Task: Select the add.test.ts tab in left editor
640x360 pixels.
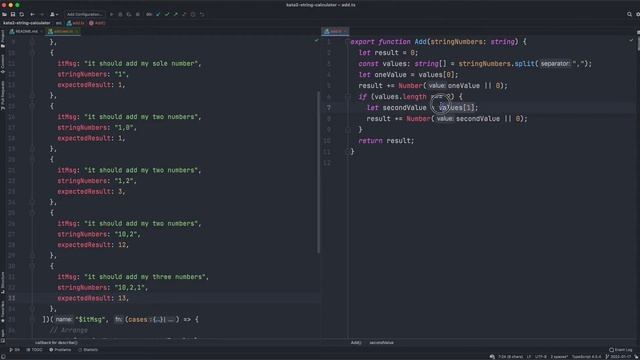Action: click(x=62, y=31)
